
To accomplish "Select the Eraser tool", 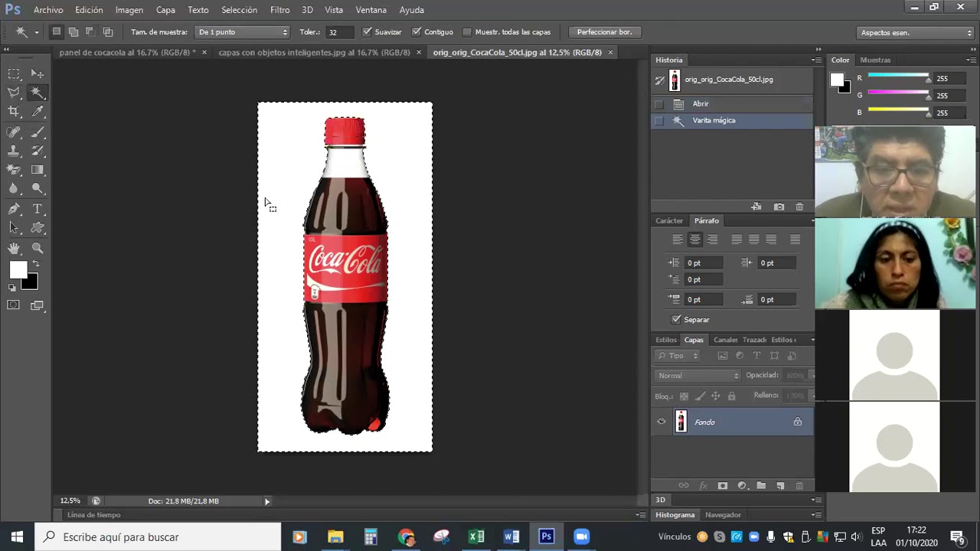I will [14, 170].
